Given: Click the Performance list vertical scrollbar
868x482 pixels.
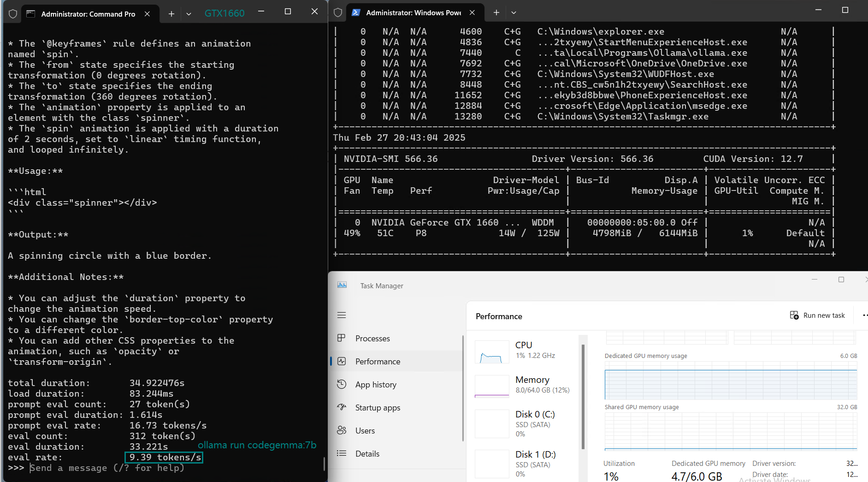Looking at the screenshot, I should [x=583, y=397].
